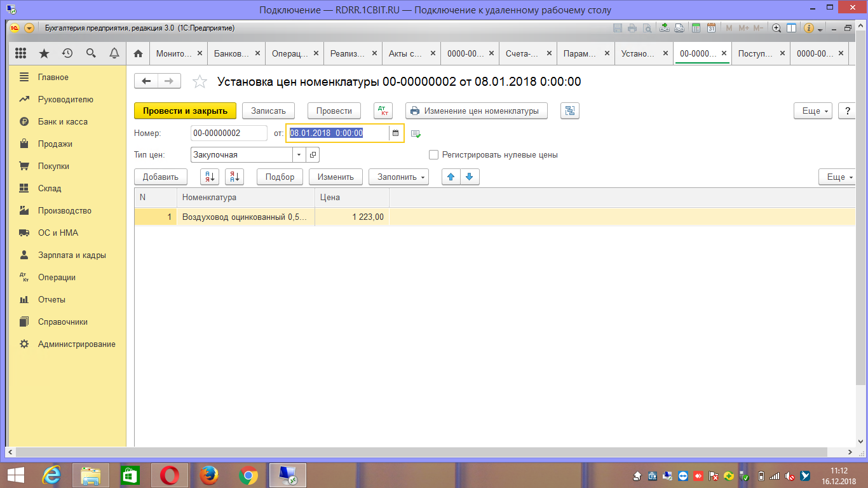Open the History clock icon

(x=67, y=53)
